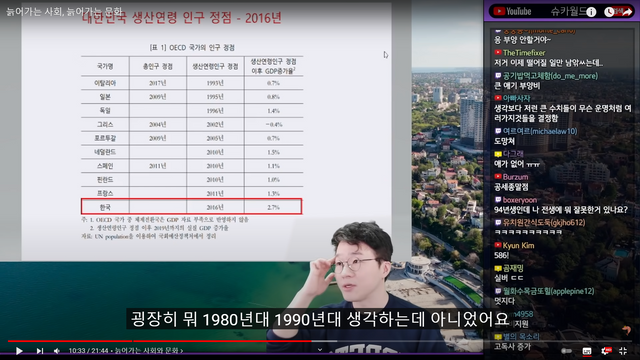Add video to Watch later (clock icon)

(609, 12)
